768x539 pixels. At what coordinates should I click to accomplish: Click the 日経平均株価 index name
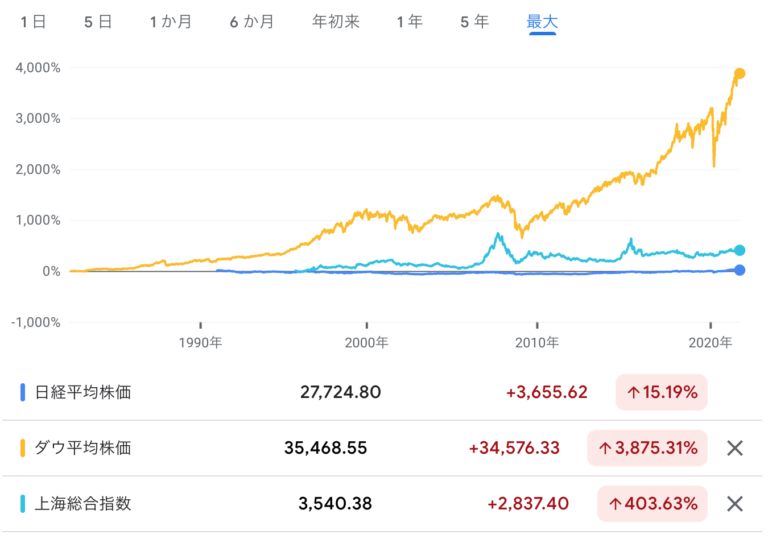tap(83, 392)
